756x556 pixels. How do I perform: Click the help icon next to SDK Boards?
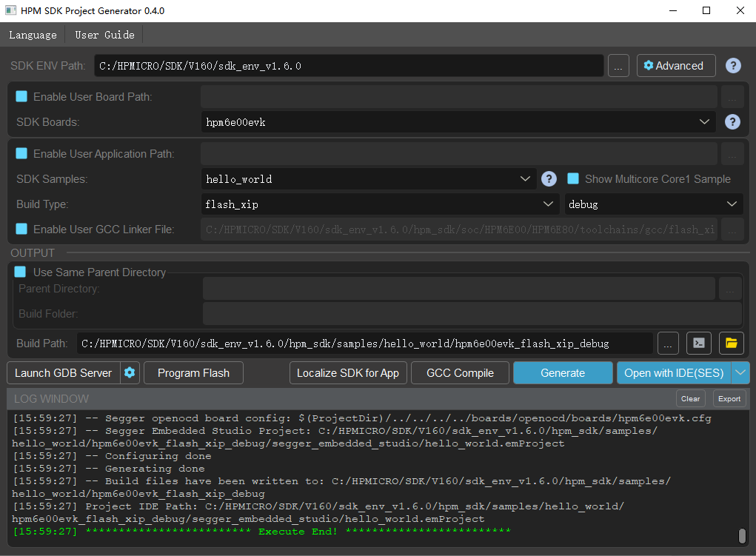pyautogui.click(x=732, y=122)
